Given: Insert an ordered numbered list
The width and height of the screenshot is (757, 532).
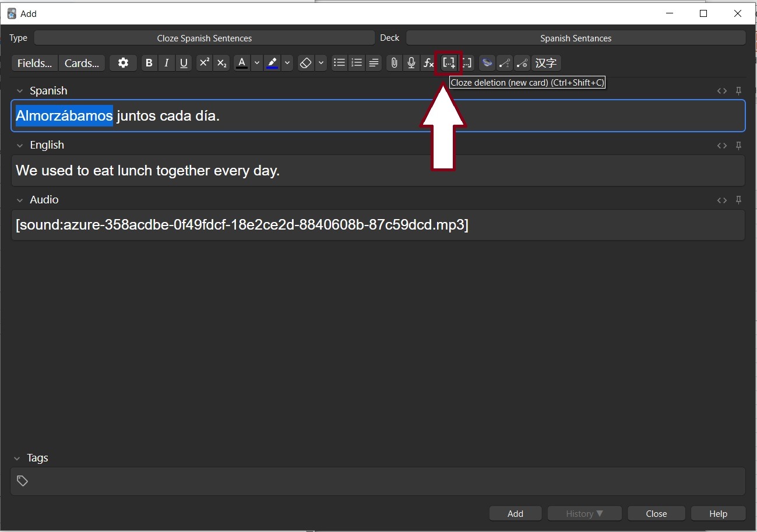Looking at the screenshot, I should [357, 63].
